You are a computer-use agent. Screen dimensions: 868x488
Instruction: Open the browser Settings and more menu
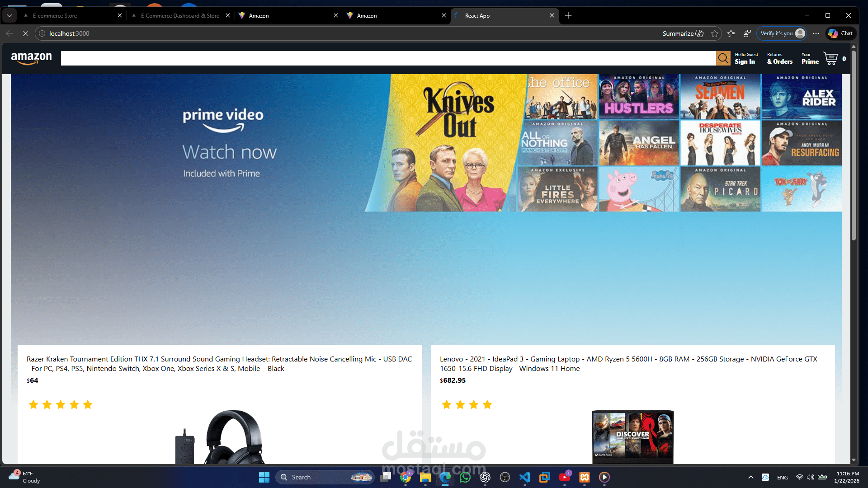pos(816,33)
